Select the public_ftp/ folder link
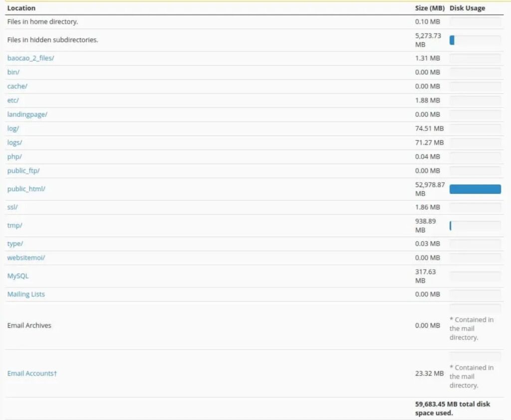The width and height of the screenshot is (511, 420). click(23, 171)
